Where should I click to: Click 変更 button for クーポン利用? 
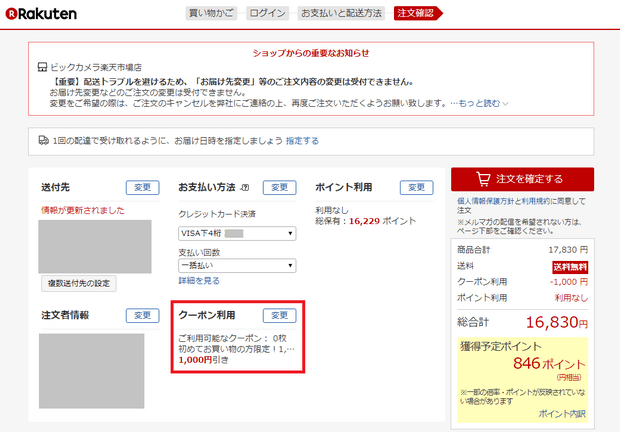tap(280, 315)
